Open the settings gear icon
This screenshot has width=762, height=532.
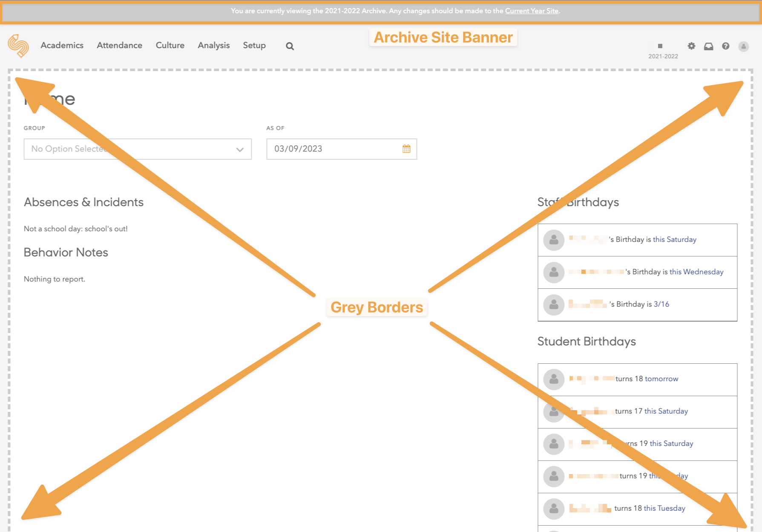click(691, 46)
